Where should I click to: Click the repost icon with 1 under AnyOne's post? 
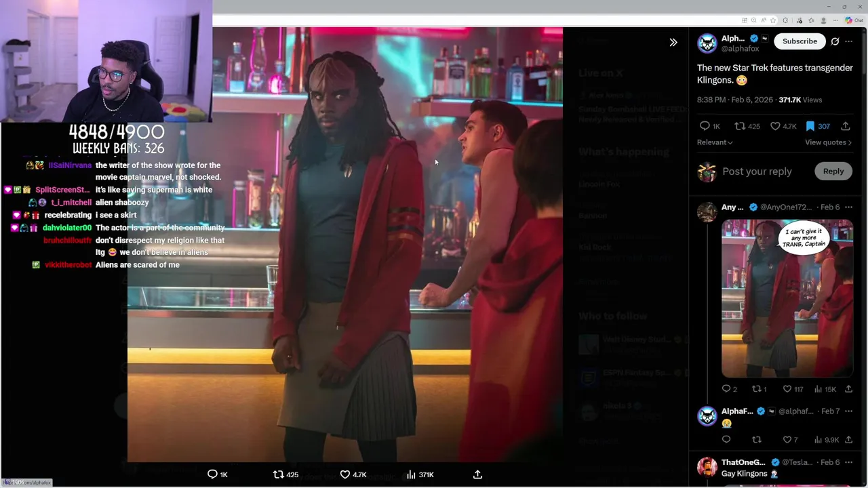pos(759,389)
